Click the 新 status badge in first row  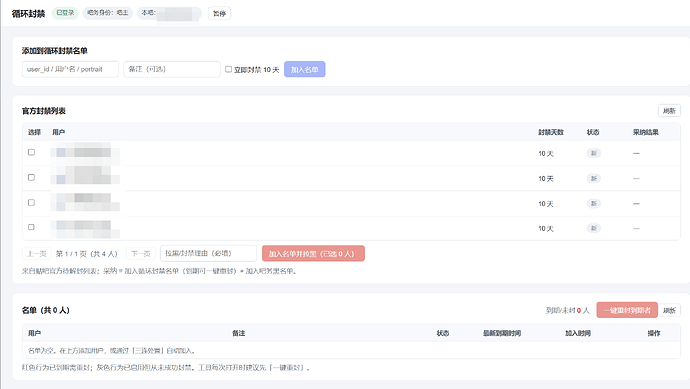594,153
